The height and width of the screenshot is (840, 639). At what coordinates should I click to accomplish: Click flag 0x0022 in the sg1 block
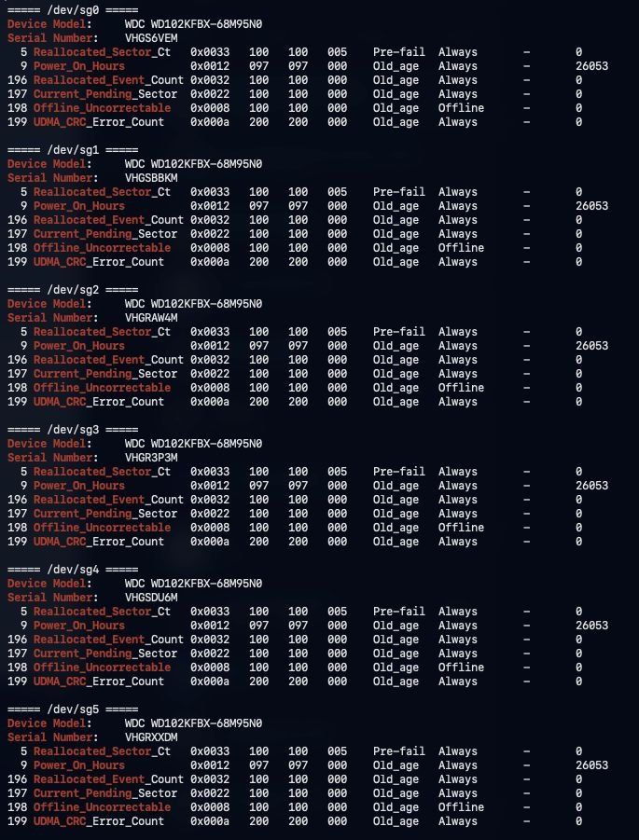210,234
